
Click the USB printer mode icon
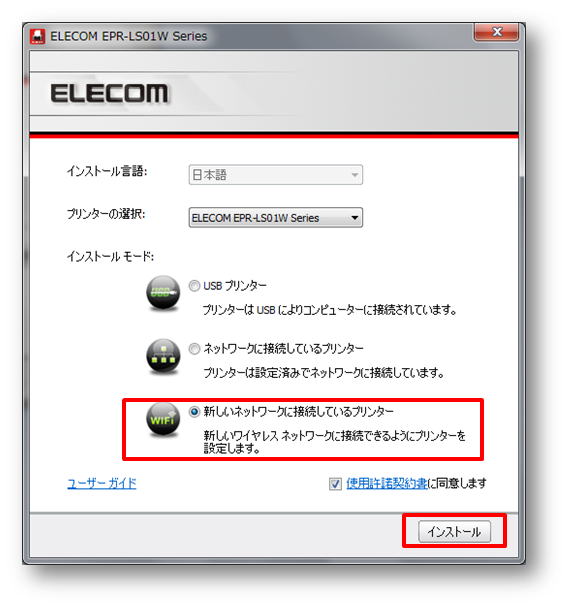[163, 292]
